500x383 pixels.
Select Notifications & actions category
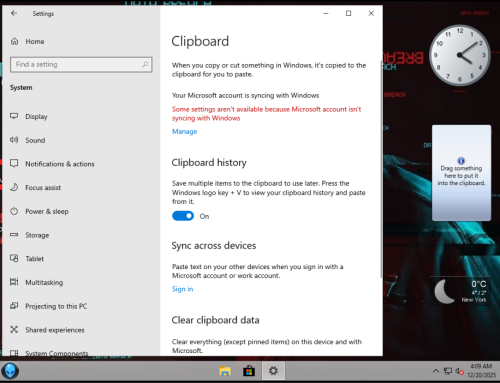60,164
